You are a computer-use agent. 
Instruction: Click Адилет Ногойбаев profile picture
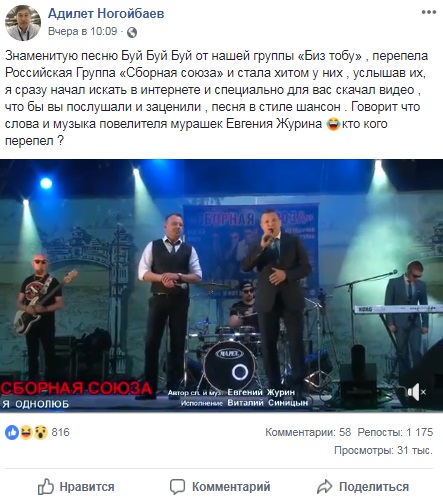(23, 23)
